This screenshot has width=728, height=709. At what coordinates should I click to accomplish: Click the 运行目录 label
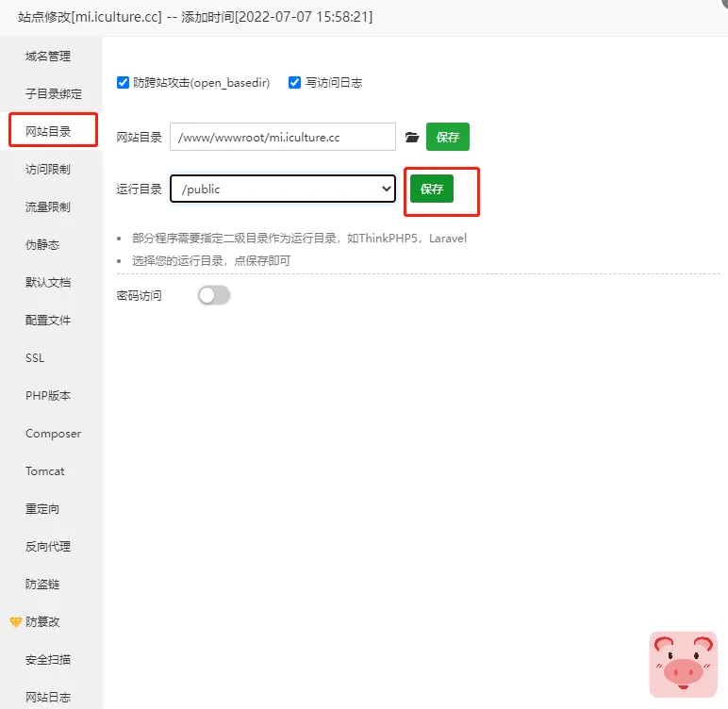coord(140,189)
